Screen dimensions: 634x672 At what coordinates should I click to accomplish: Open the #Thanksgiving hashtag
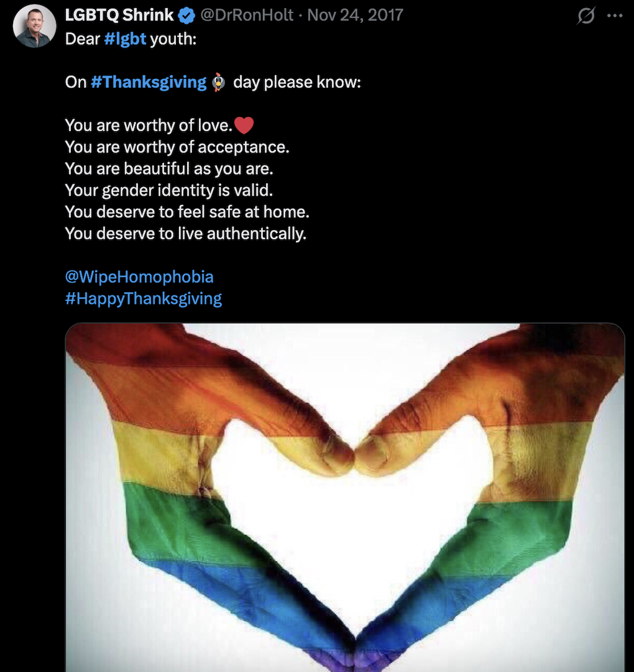click(x=148, y=82)
